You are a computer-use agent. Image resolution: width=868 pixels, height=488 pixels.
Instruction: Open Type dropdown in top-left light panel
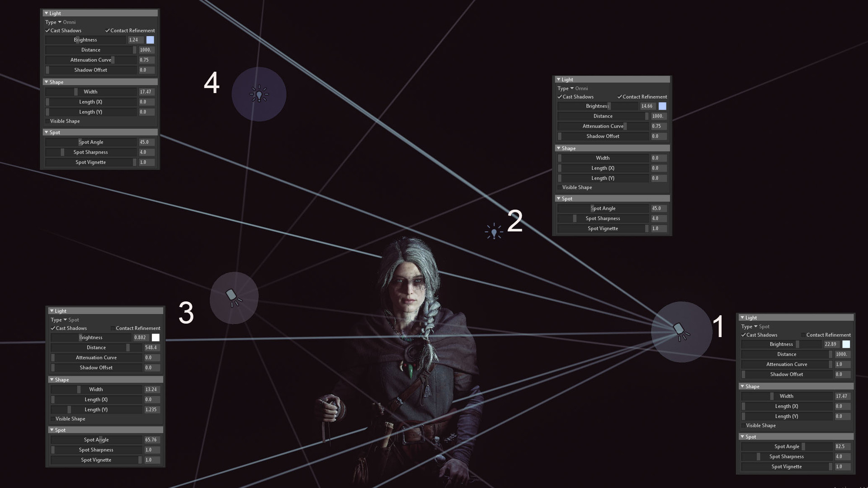tap(60, 22)
